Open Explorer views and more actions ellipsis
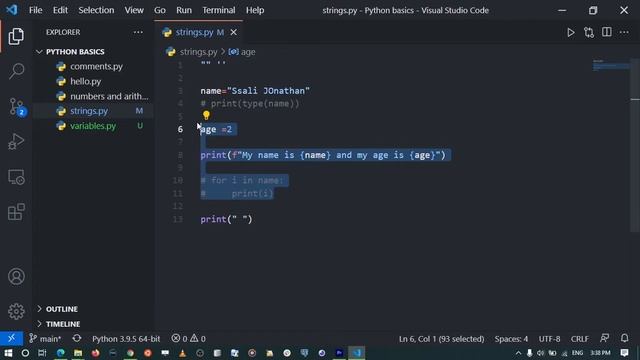The height and width of the screenshot is (360, 640). [138, 32]
